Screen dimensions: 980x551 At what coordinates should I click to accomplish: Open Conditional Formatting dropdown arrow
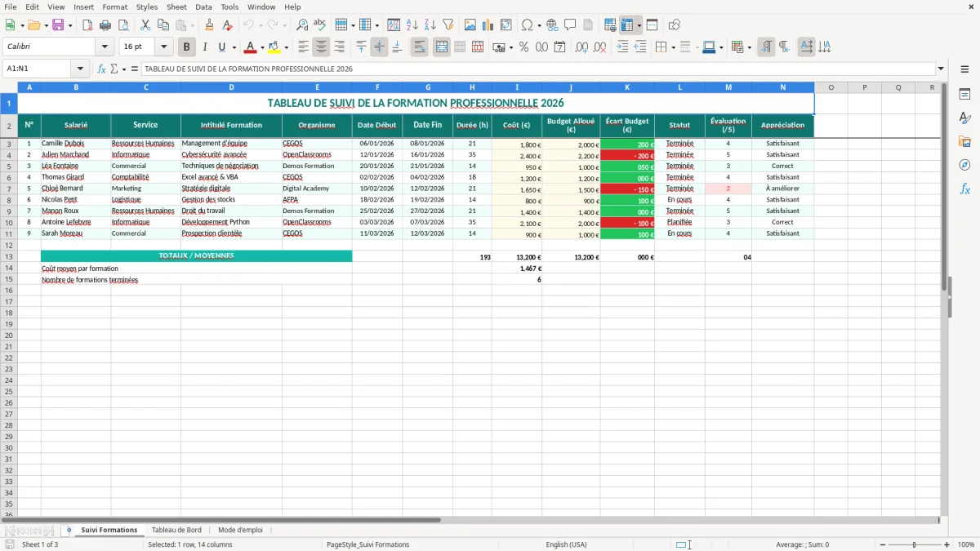tap(749, 47)
